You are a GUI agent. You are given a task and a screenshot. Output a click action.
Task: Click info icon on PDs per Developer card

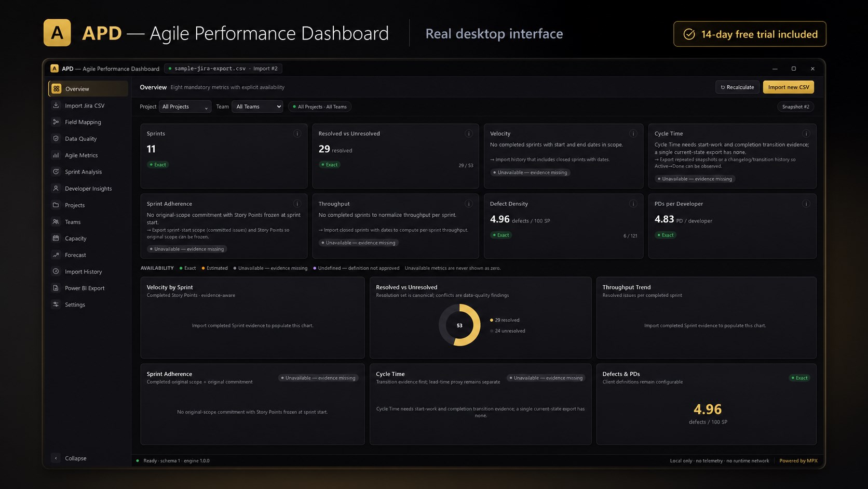806,204
